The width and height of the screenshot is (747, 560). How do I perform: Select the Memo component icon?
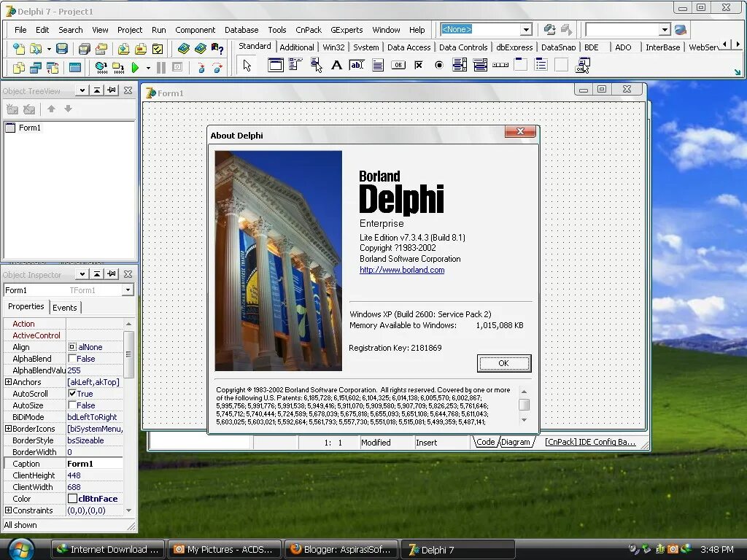[x=378, y=65]
